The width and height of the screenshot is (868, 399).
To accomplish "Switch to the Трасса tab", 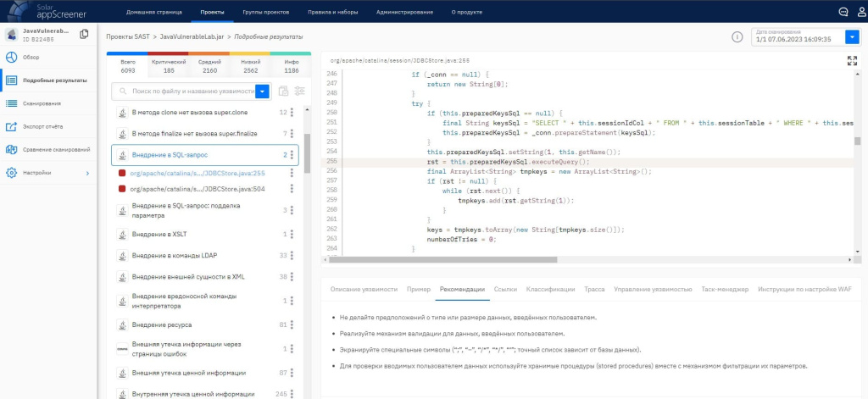I will tap(594, 290).
